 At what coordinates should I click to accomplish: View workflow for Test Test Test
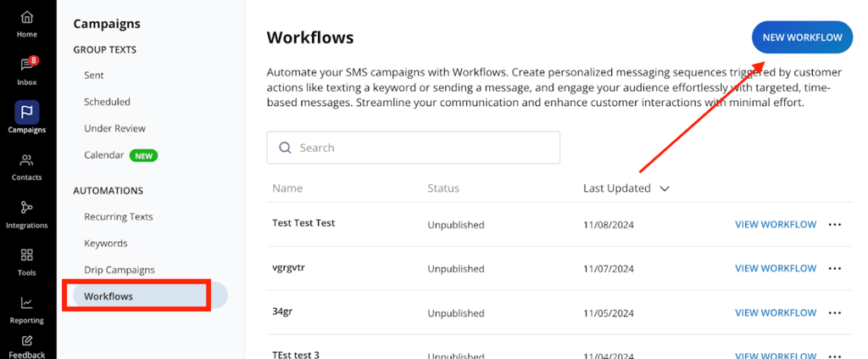(776, 224)
